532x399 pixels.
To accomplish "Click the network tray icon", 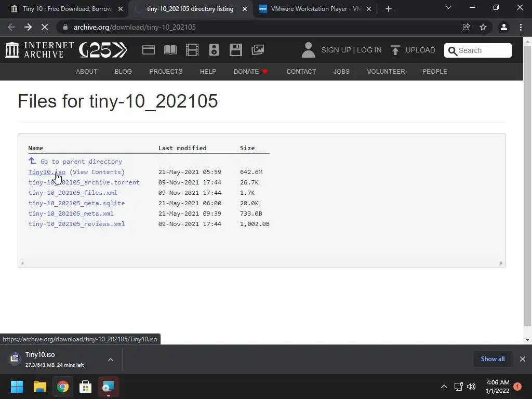I will (458, 387).
